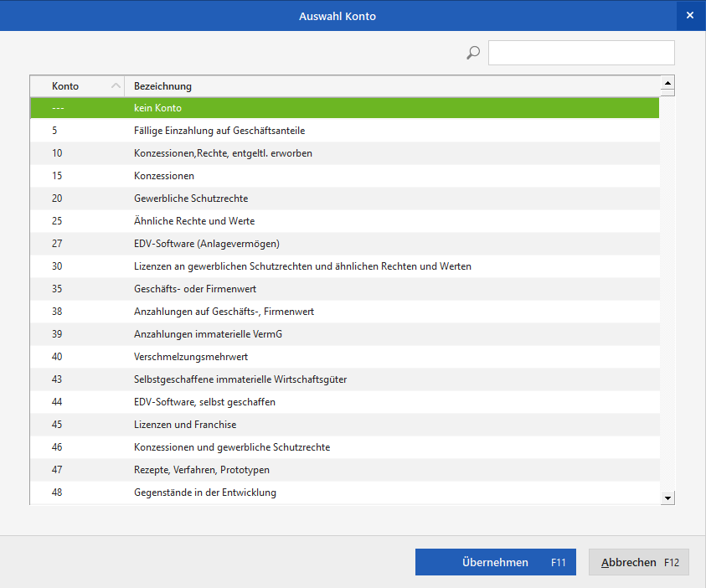The image size is (706, 588).
Task: Close the Auswahl Konto window
Action: click(690, 15)
